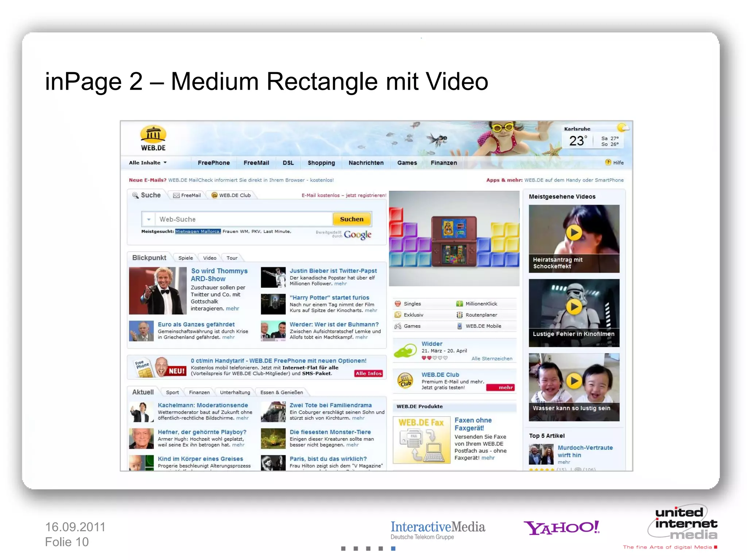Switch to the Tour tab
Image resolution: width=747 pixels, height=560 pixels.
coord(232,258)
